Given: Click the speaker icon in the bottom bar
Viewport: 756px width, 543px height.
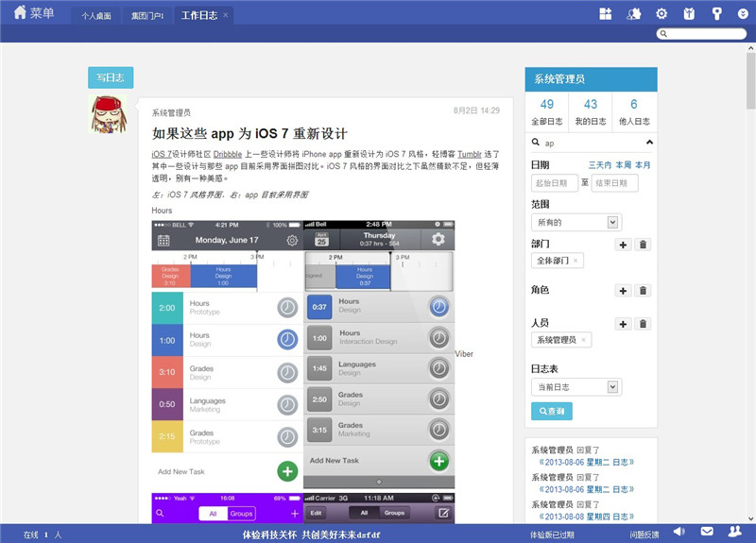Looking at the screenshot, I should [679, 532].
